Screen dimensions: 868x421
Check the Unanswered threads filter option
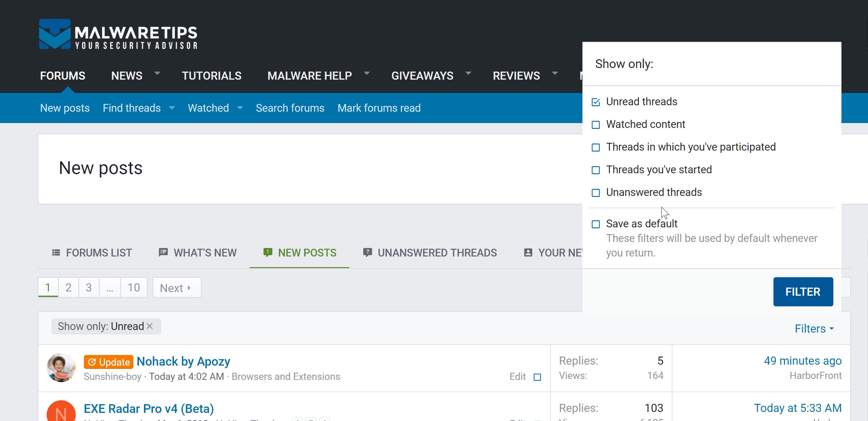[x=595, y=193]
